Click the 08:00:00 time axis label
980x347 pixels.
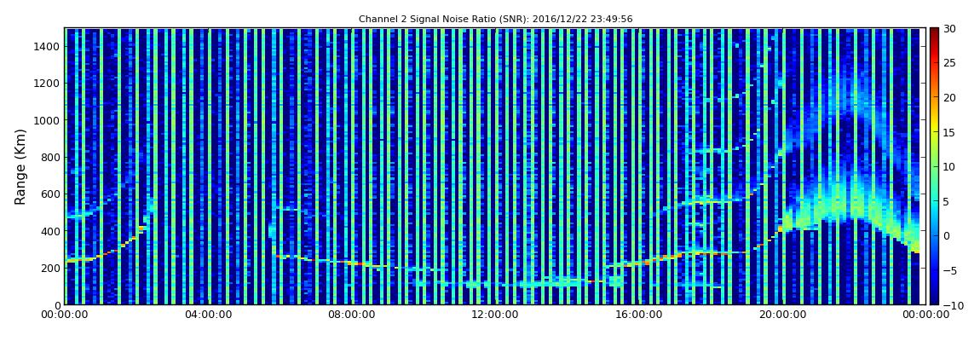point(350,315)
